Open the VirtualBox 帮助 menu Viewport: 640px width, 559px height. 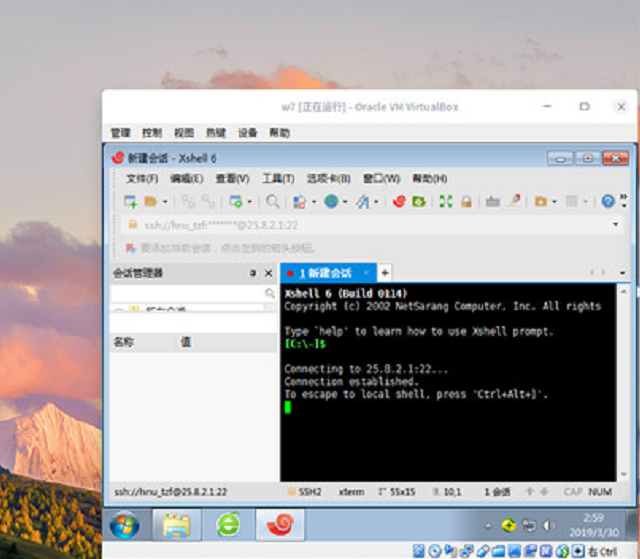(280, 133)
